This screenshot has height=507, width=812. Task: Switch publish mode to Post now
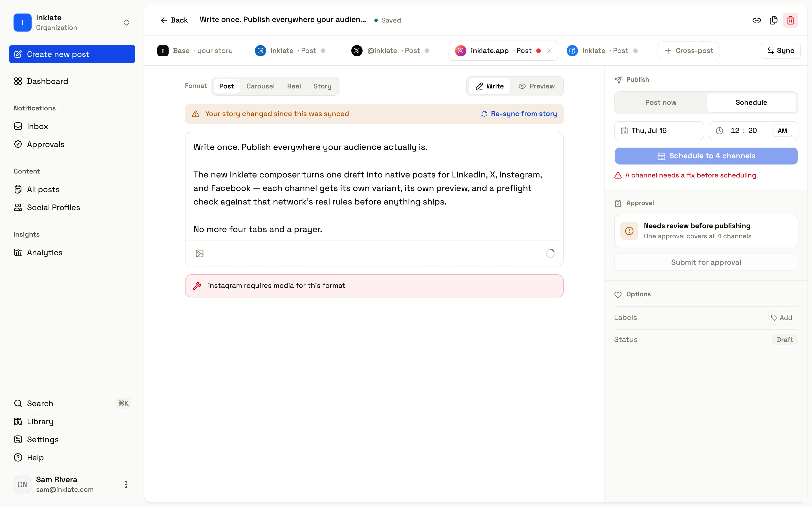[661, 103]
